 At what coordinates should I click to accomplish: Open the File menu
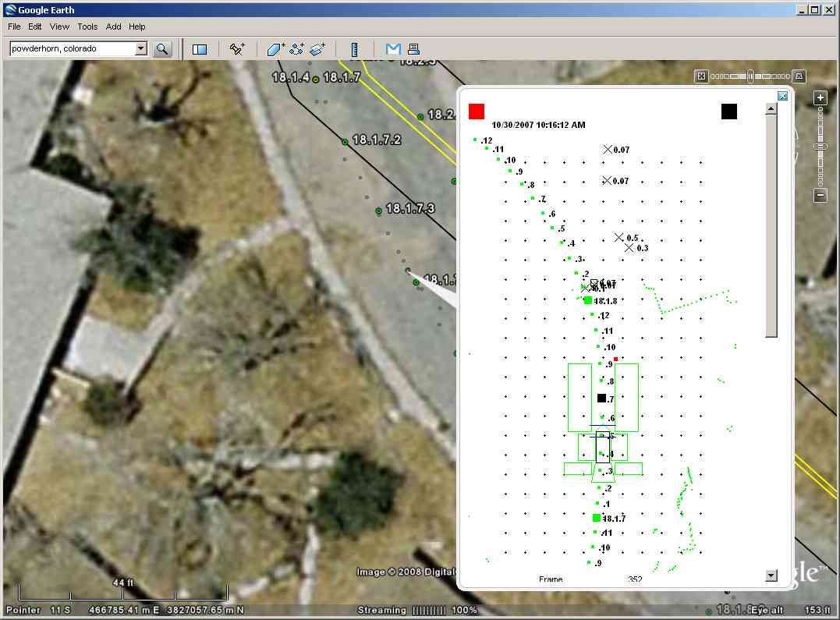14,27
